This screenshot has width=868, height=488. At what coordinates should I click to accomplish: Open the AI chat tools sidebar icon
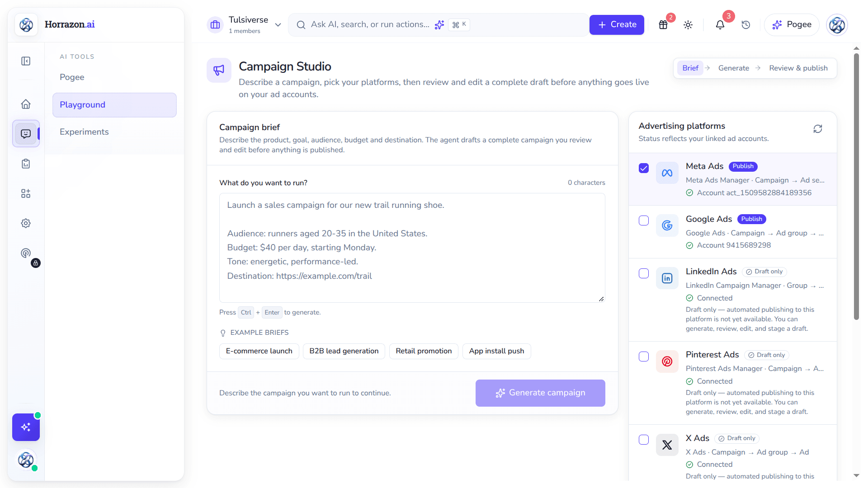(x=26, y=134)
